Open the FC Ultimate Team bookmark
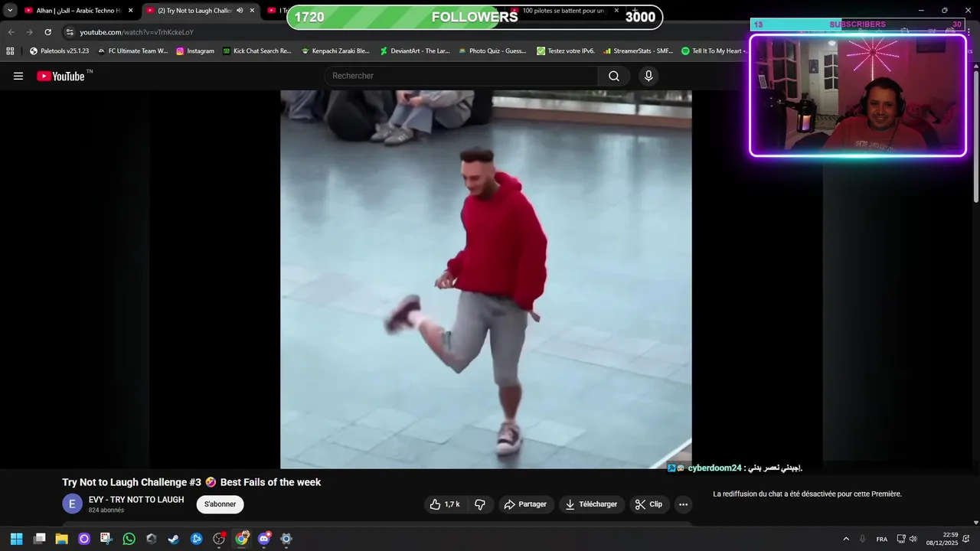 [x=132, y=51]
